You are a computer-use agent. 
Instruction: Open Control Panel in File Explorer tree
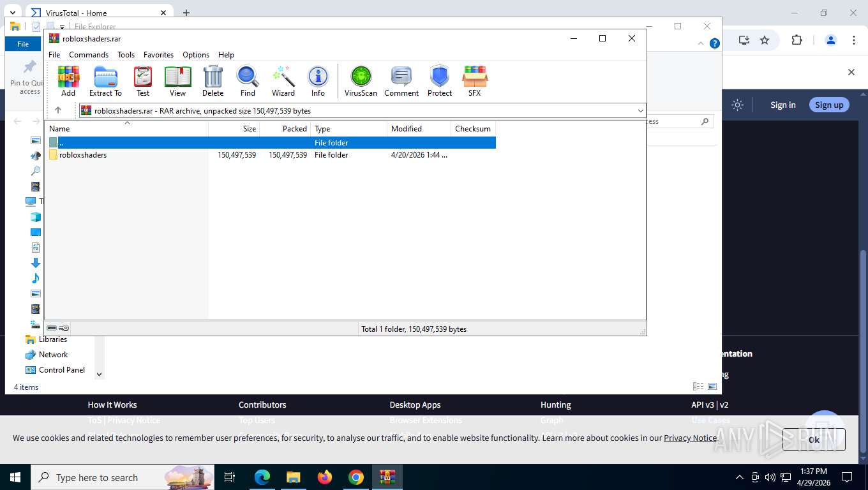(x=61, y=370)
